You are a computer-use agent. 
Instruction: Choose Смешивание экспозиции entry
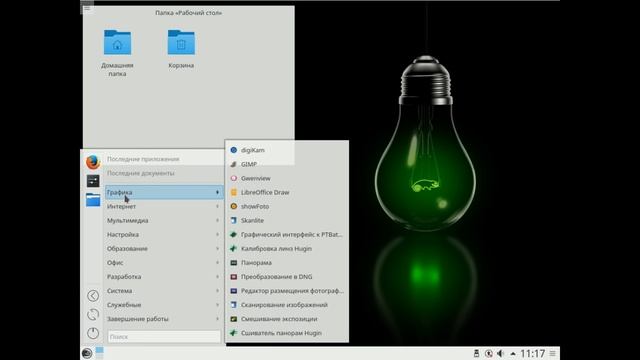pos(287,319)
